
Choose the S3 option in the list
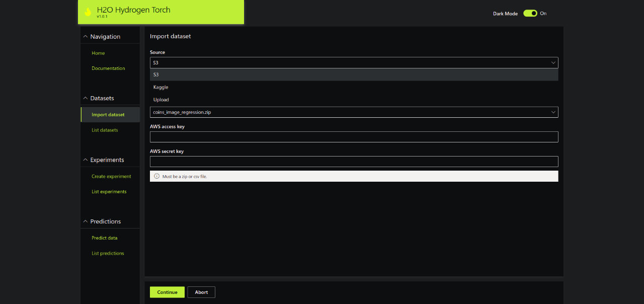click(156, 74)
